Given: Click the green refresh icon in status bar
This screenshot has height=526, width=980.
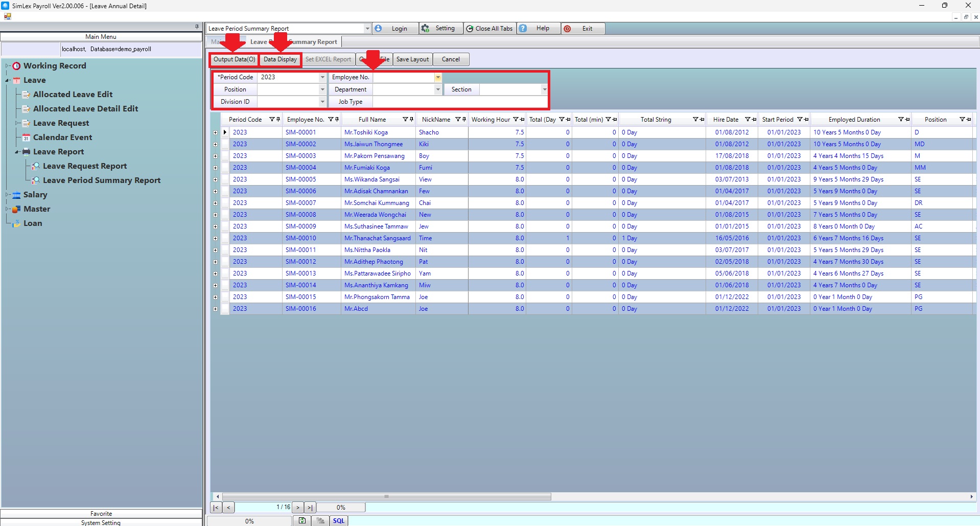Looking at the screenshot, I should pyautogui.click(x=302, y=521).
